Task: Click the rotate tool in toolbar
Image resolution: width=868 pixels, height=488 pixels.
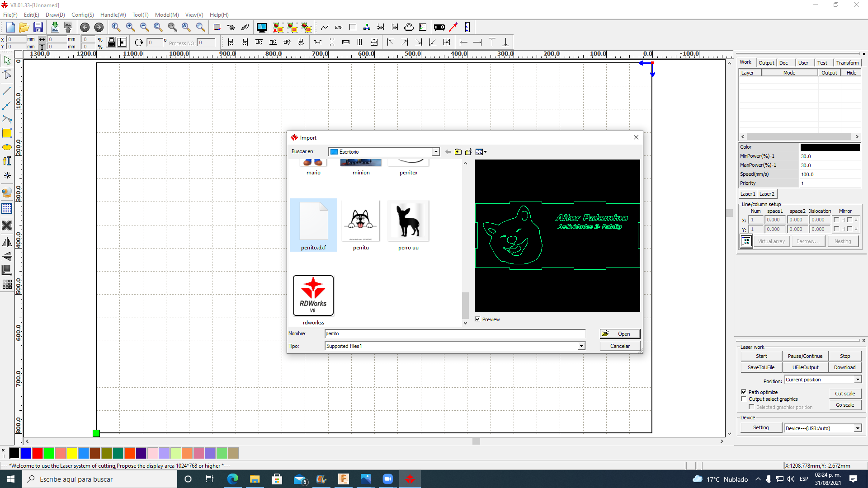Action: pyautogui.click(x=138, y=42)
